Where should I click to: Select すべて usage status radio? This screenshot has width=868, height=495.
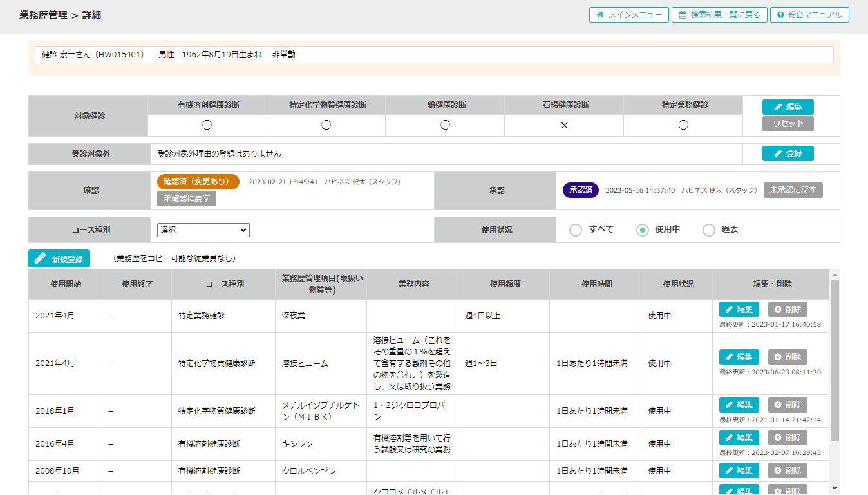576,230
